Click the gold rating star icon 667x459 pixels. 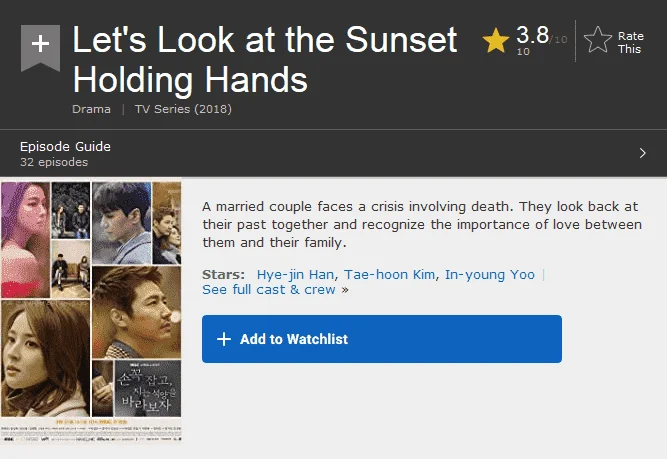pyautogui.click(x=496, y=40)
